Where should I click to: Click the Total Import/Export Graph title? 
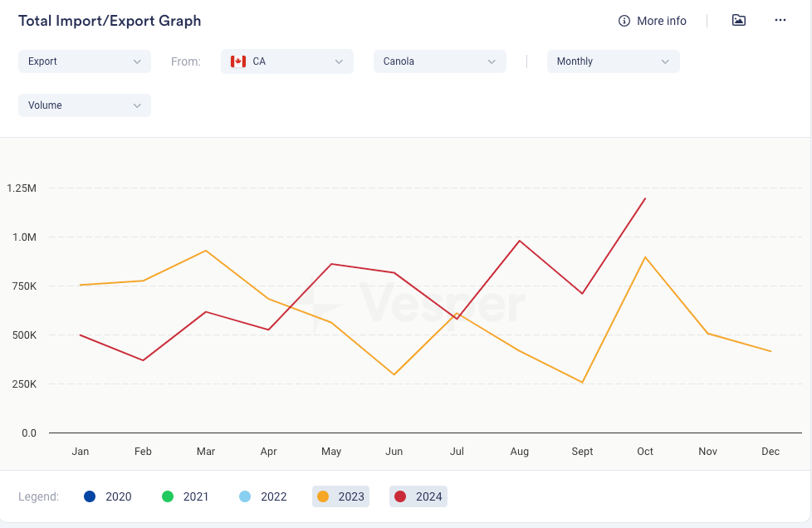pyautogui.click(x=110, y=21)
